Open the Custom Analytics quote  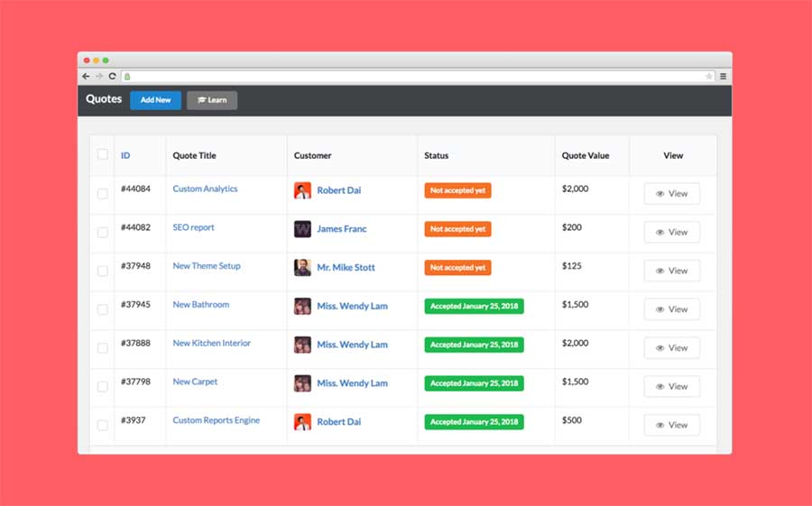point(205,189)
